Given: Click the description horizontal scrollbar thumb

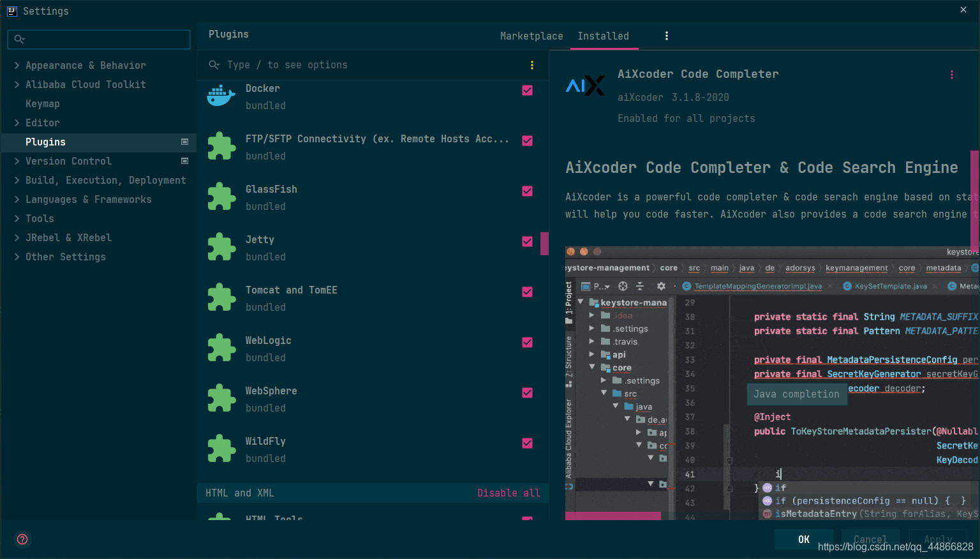Looking at the screenshot, I should pos(612,516).
